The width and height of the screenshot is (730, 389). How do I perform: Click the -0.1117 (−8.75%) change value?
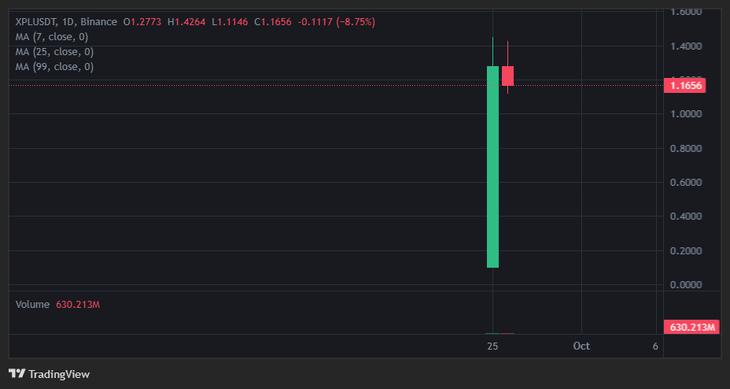pos(337,22)
